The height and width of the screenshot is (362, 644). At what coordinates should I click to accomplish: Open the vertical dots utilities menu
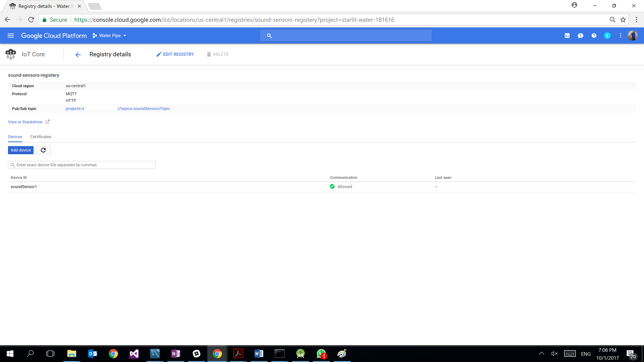[x=621, y=36]
